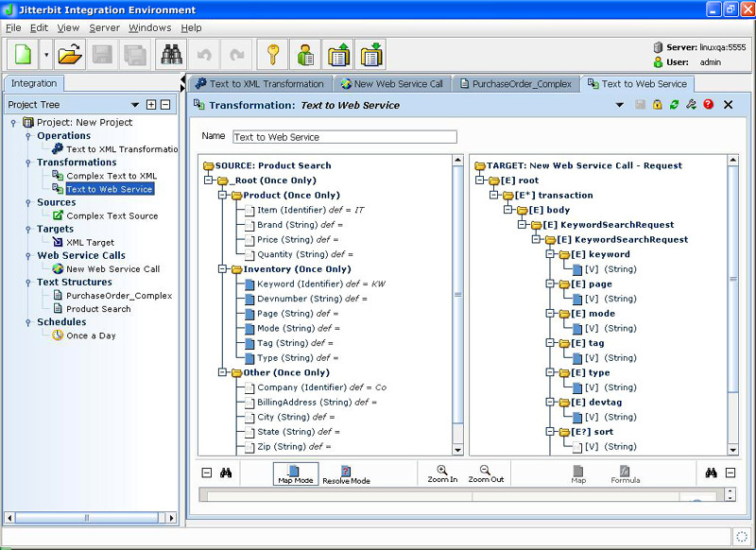The height and width of the screenshot is (550, 756).
Task: Click the user with clipboard toolbar icon
Action: (x=305, y=55)
